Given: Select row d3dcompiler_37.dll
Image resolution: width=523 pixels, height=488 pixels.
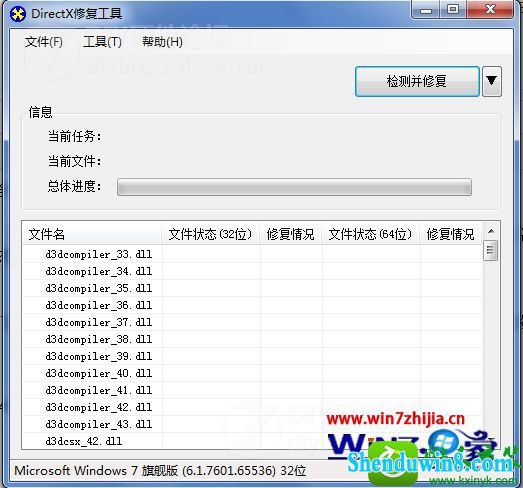Looking at the screenshot, I should pyautogui.click(x=252, y=322).
